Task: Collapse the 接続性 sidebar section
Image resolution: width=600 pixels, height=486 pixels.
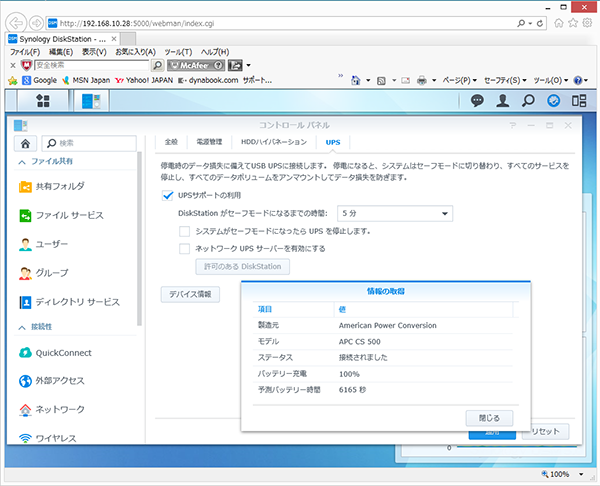Action: [x=22, y=327]
